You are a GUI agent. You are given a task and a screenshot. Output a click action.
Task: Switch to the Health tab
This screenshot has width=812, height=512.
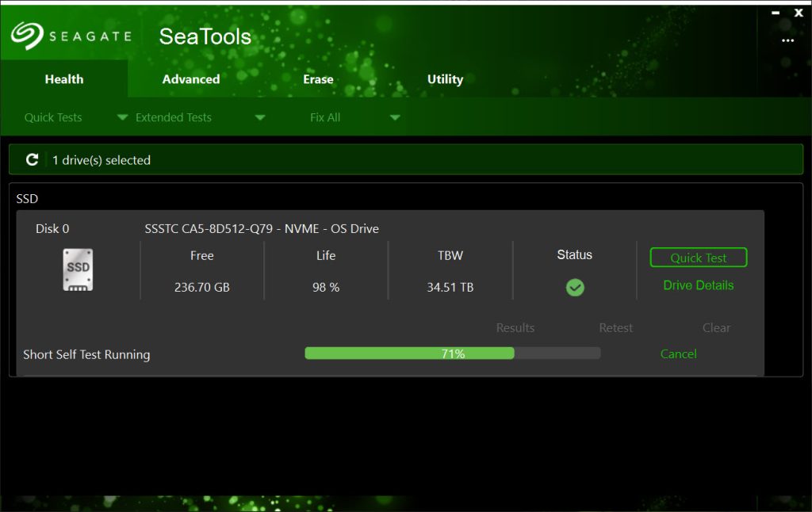pos(64,79)
